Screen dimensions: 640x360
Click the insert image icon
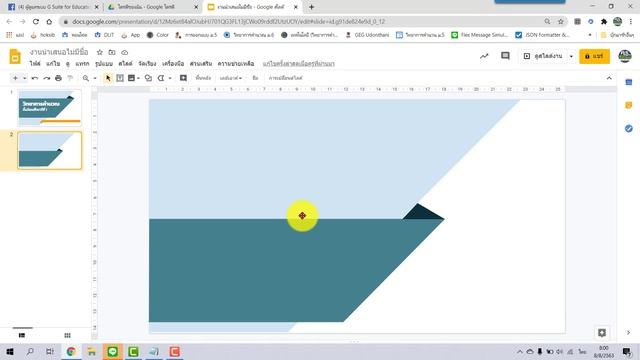[x=131, y=78]
